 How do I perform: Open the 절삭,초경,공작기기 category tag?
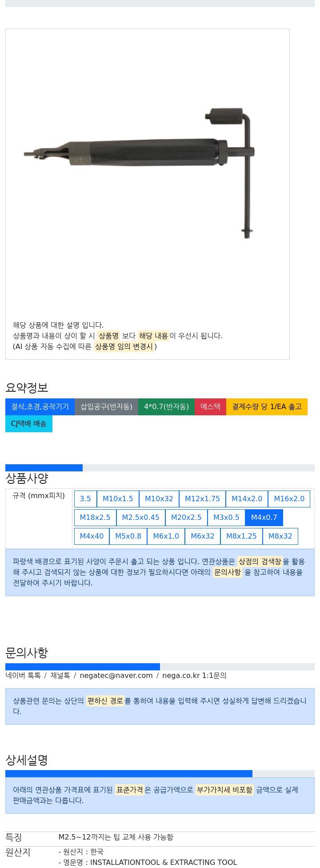click(40, 407)
